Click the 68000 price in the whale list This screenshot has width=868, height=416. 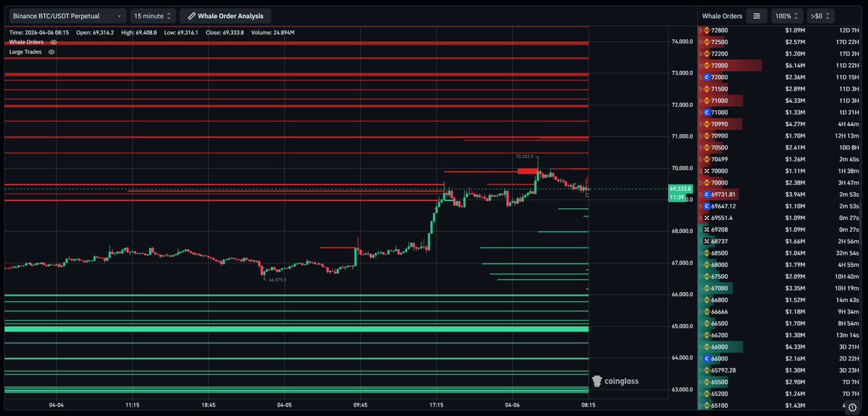pos(719,265)
